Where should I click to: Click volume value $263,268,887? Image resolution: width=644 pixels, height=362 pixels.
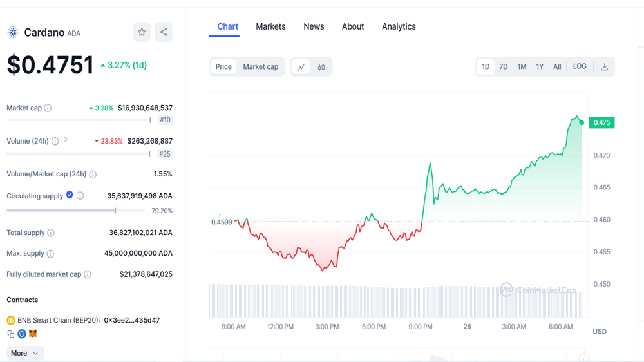pyautogui.click(x=150, y=141)
